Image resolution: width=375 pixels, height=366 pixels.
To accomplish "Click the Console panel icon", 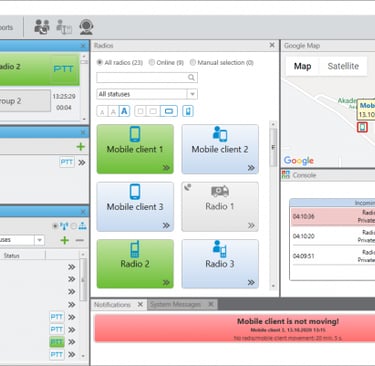I will [286, 175].
